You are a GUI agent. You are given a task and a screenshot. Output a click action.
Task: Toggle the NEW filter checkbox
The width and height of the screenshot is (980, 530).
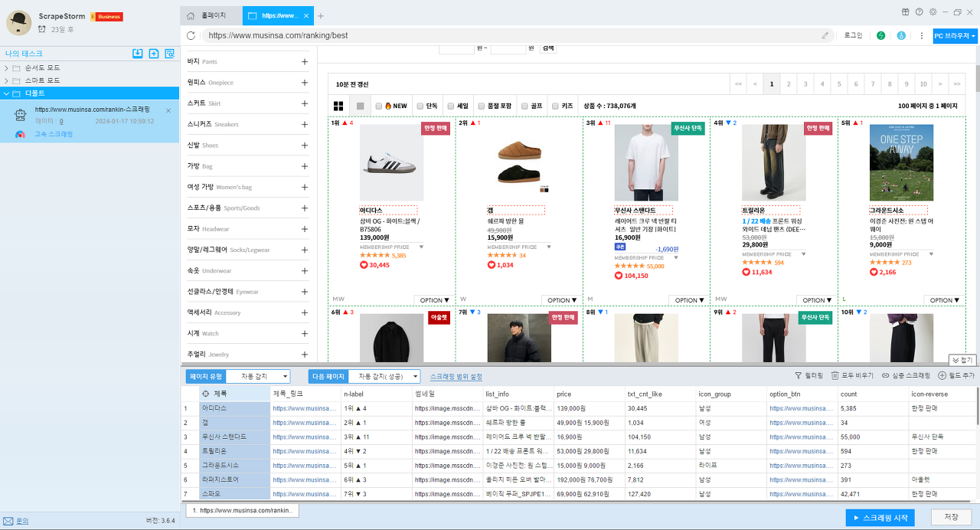click(379, 106)
